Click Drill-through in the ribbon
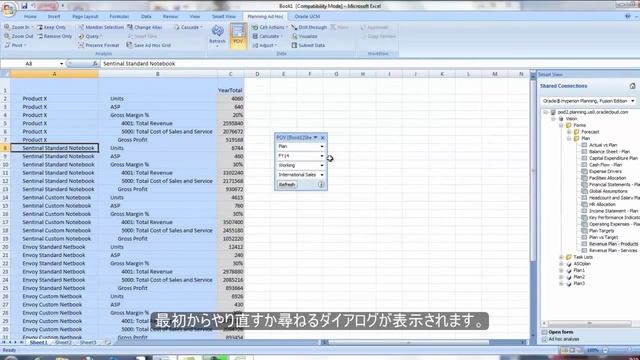The image size is (640, 360). click(309, 27)
